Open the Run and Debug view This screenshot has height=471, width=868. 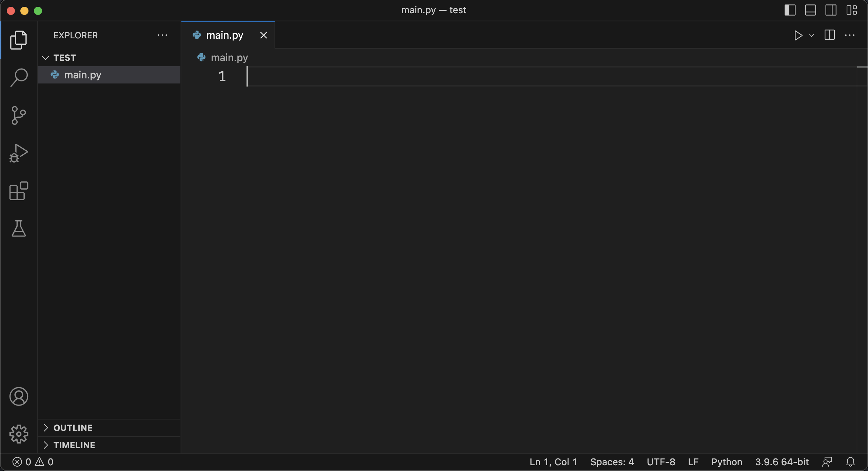[19, 153]
